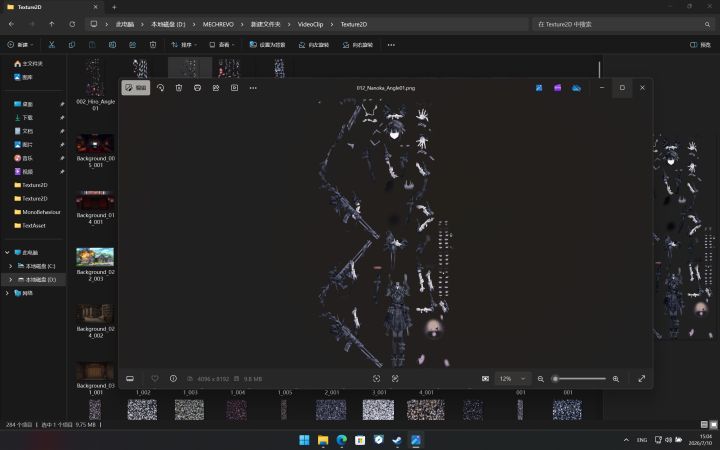
Task: Open the View dropdown in Explorer
Action: (x=222, y=45)
